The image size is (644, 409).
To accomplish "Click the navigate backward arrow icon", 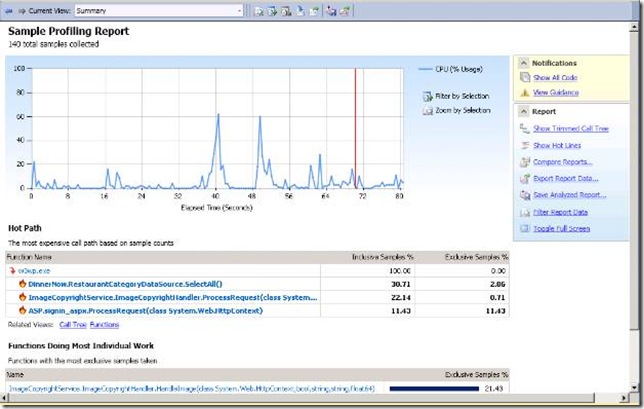I will tap(9, 11).
